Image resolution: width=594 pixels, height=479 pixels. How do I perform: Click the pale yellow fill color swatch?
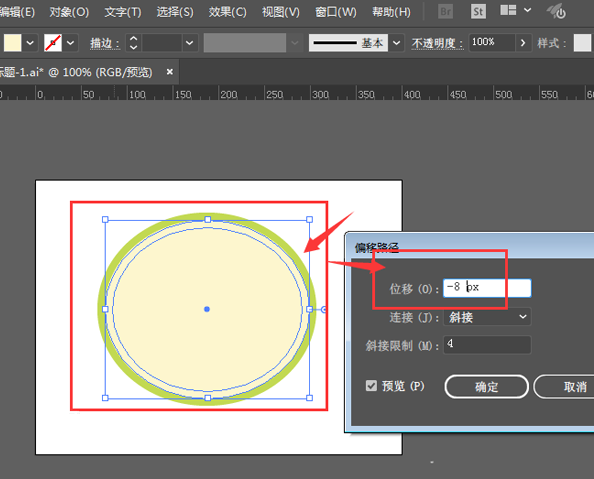click(x=13, y=43)
